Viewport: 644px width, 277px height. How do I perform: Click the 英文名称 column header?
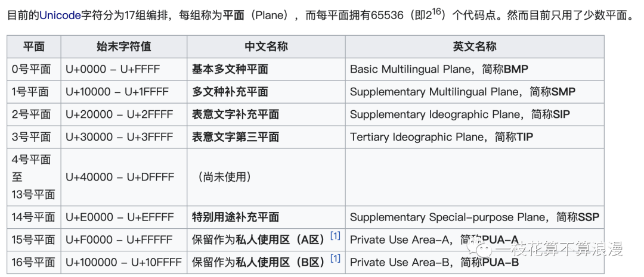[x=475, y=46]
